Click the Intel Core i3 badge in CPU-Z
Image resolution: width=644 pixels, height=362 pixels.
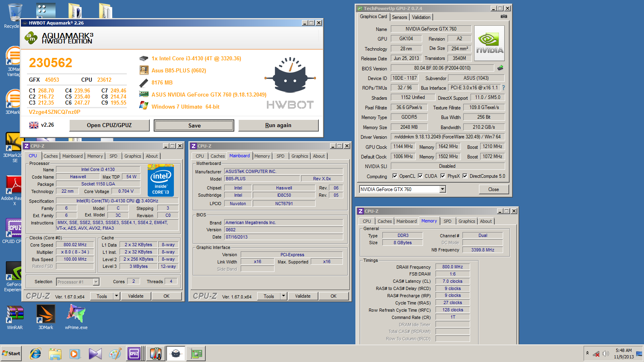click(x=161, y=180)
